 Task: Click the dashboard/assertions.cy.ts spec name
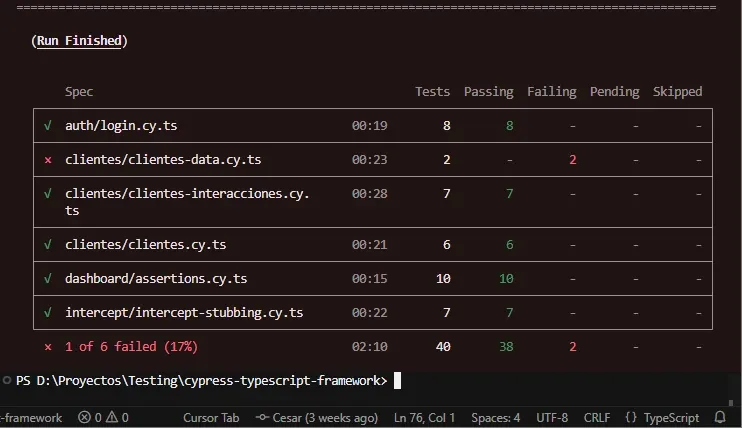coord(156,278)
